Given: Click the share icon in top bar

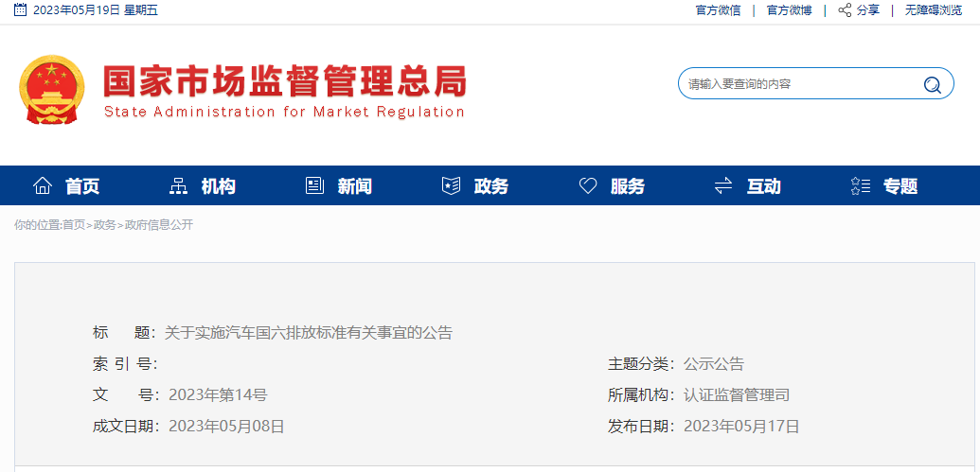Looking at the screenshot, I should (x=845, y=10).
